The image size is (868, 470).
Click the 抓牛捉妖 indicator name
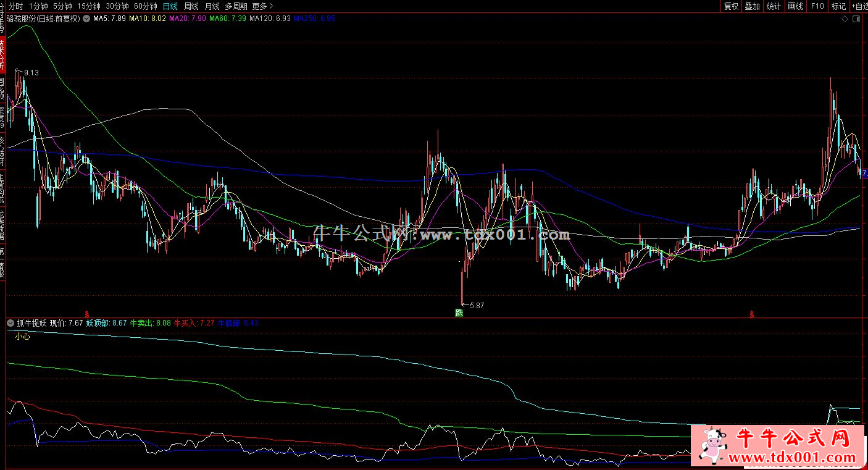coord(31,322)
